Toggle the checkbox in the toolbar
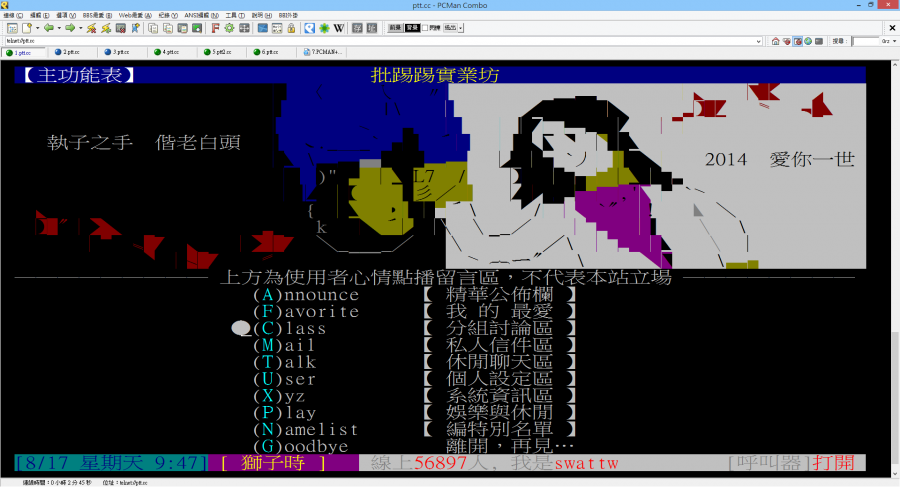Screen dimensions: 900x487 [x=424, y=28]
